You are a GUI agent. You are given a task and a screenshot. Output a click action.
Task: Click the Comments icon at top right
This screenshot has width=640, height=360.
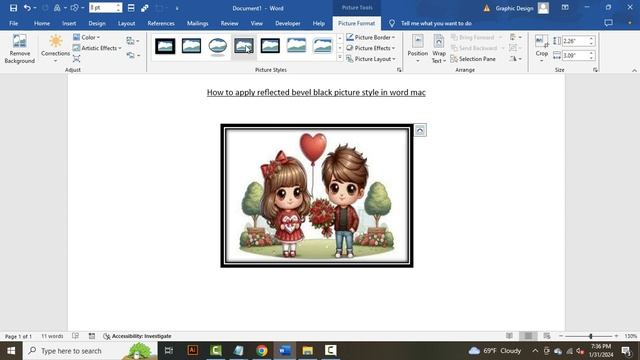click(608, 23)
